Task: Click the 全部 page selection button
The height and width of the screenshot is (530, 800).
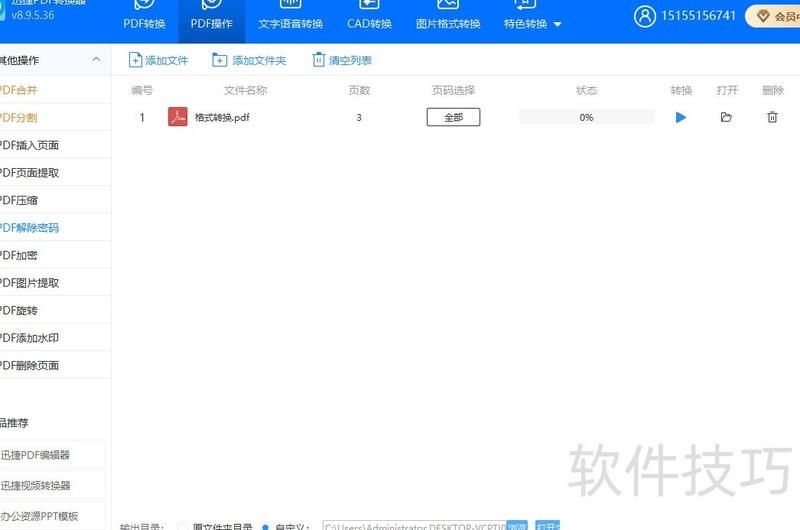Action: click(x=453, y=117)
